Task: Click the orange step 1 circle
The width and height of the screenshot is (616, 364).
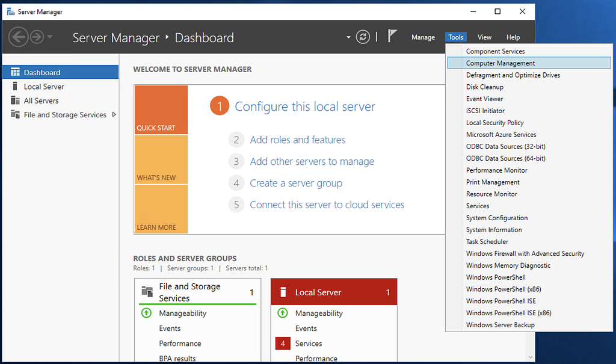Action: pos(220,106)
